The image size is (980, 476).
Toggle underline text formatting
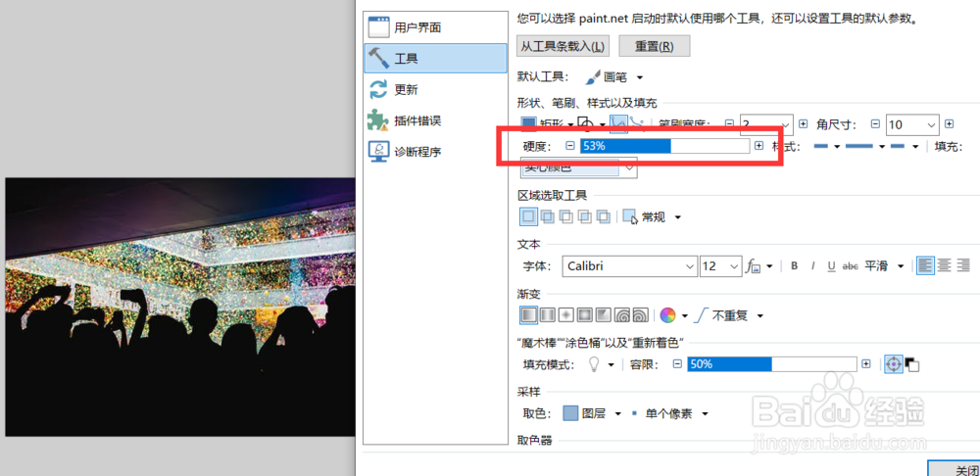pyautogui.click(x=831, y=266)
